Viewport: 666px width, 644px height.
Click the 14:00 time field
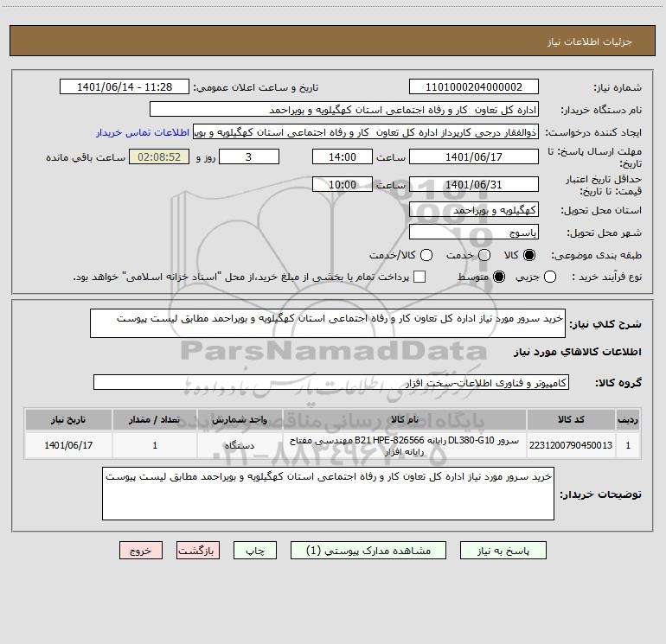click(x=343, y=157)
